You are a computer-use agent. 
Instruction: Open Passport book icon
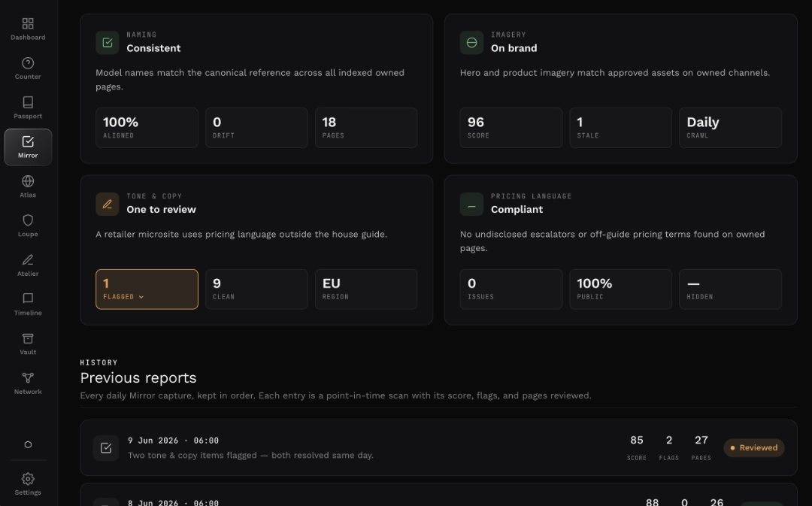coord(28,108)
